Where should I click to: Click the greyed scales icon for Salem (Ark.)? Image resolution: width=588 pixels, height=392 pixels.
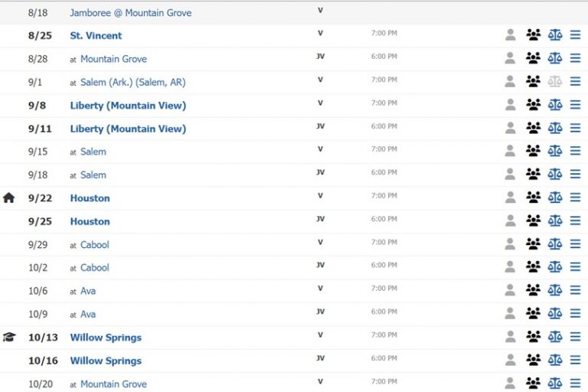pyautogui.click(x=555, y=82)
